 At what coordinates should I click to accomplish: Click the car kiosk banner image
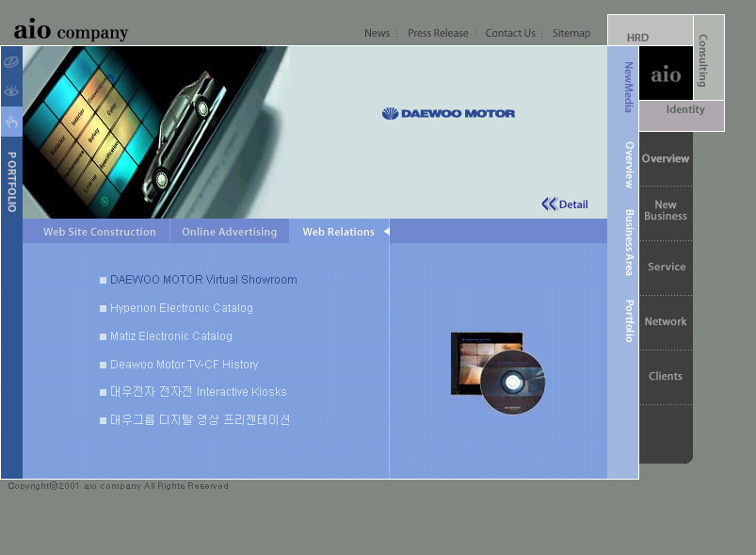[x=156, y=132]
